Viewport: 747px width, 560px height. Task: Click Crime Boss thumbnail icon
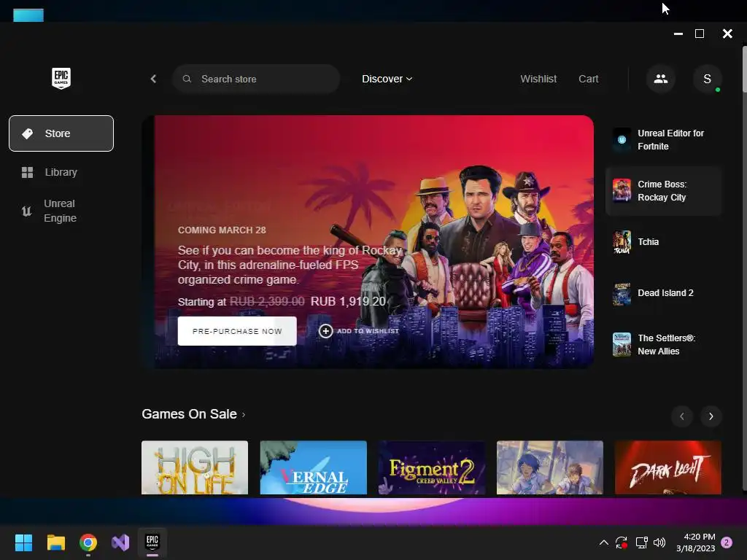tap(622, 190)
